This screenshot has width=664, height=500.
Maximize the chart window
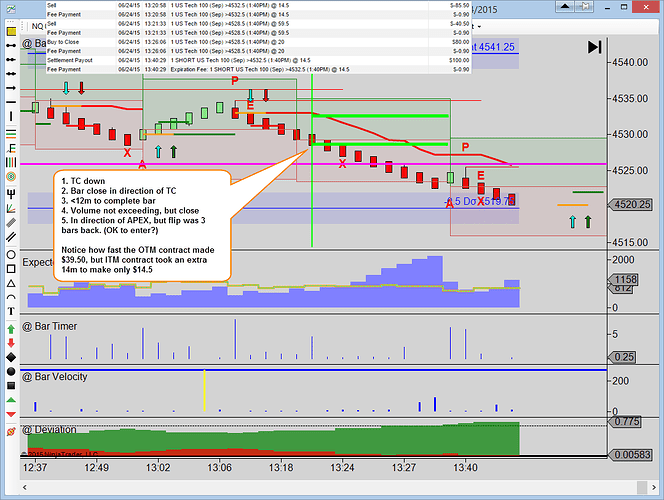click(x=624, y=7)
